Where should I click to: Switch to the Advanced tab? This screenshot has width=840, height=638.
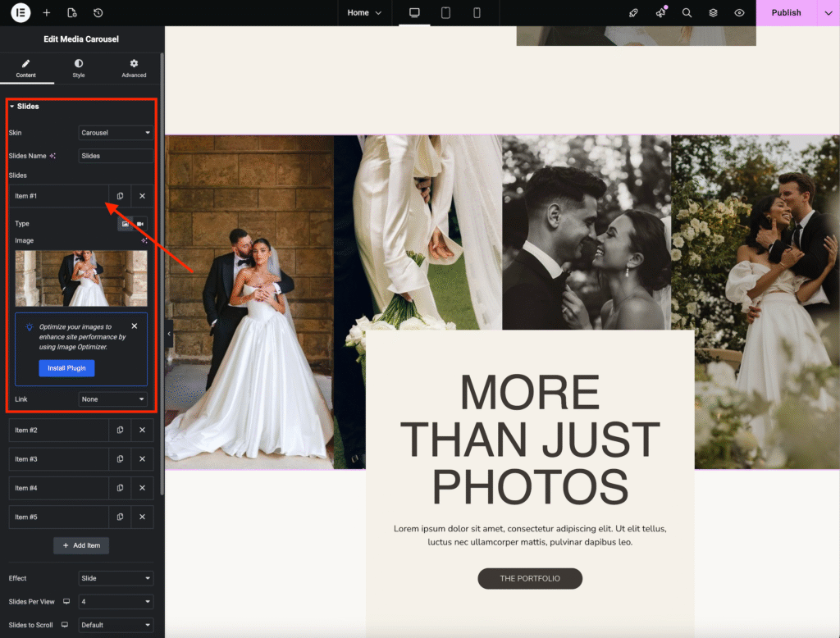coord(134,68)
